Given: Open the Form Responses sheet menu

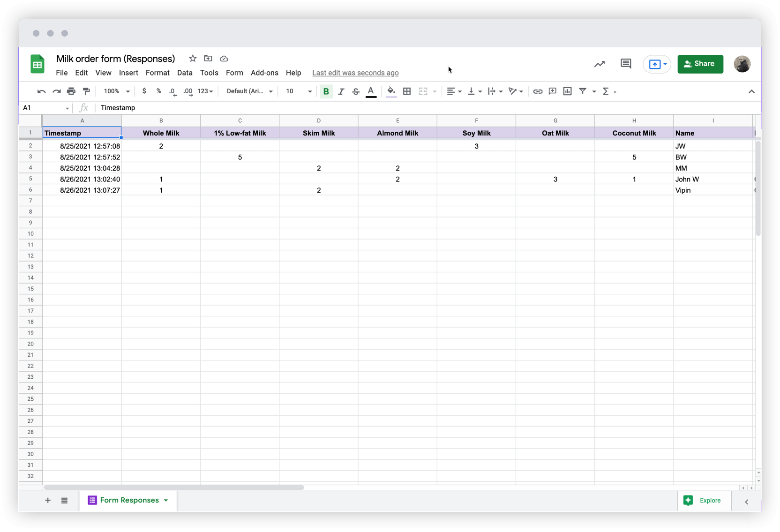Looking at the screenshot, I should pyautogui.click(x=166, y=500).
